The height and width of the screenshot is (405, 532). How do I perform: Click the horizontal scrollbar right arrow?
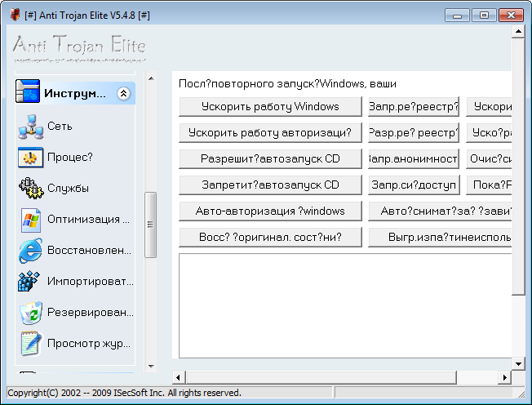tap(505, 377)
